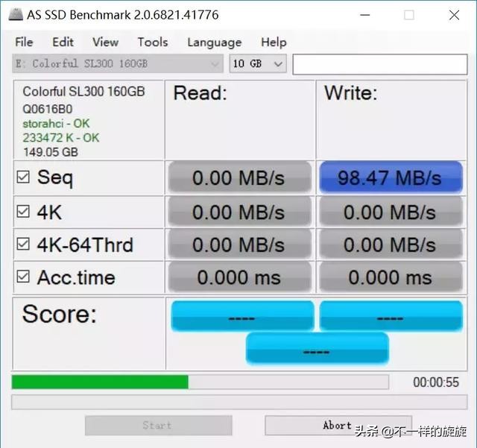Open the Language menu
Image resolution: width=477 pixels, height=448 pixels.
215,42
